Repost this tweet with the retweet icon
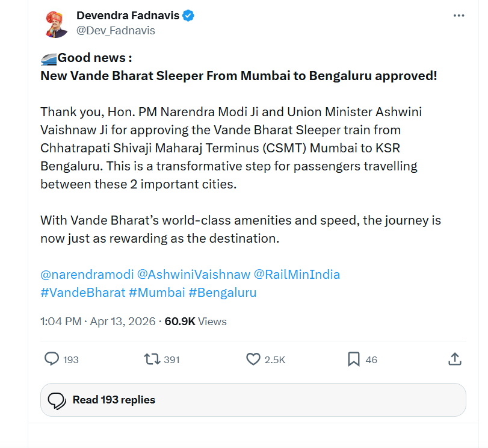The height and width of the screenshot is (448, 488). tap(152, 359)
